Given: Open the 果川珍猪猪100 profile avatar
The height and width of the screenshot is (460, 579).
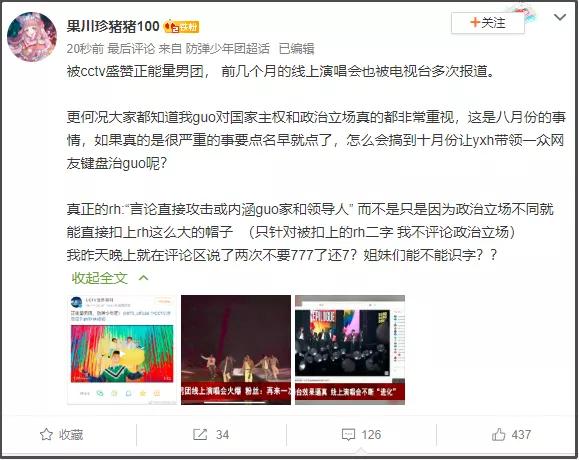Looking at the screenshot, I should pos(32,37).
